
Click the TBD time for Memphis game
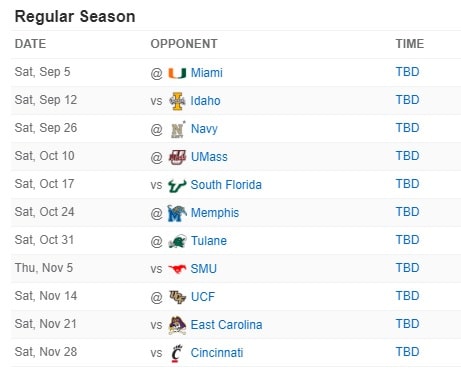click(407, 212)
